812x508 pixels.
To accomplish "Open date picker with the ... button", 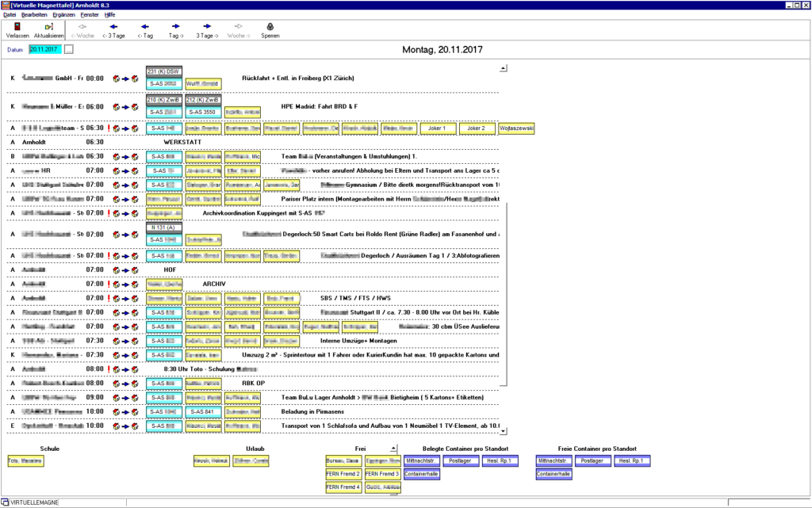I will (69, 50).
